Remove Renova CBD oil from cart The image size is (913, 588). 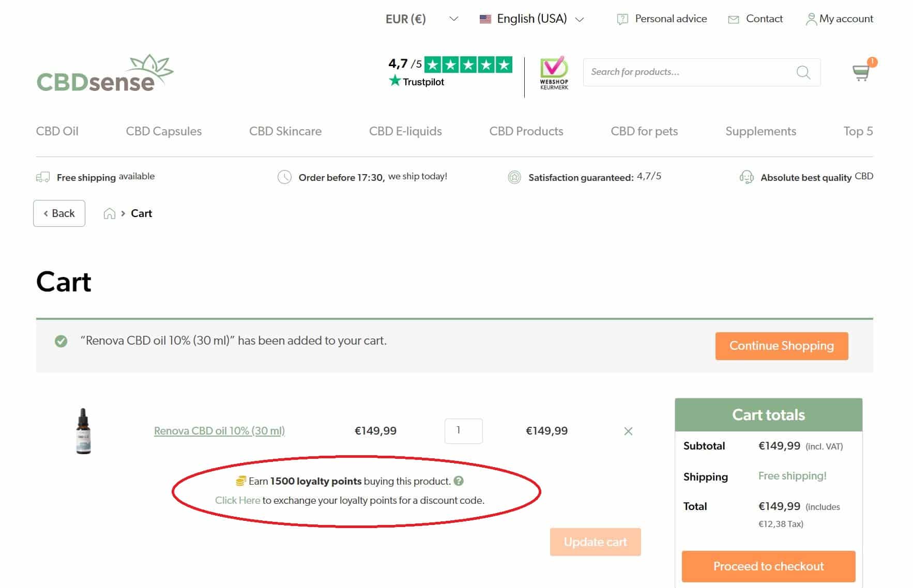[628, 431]
